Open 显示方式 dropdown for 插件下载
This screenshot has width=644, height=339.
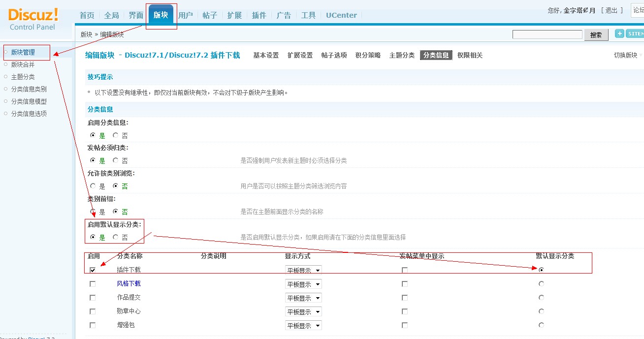[x=303, y=270]
